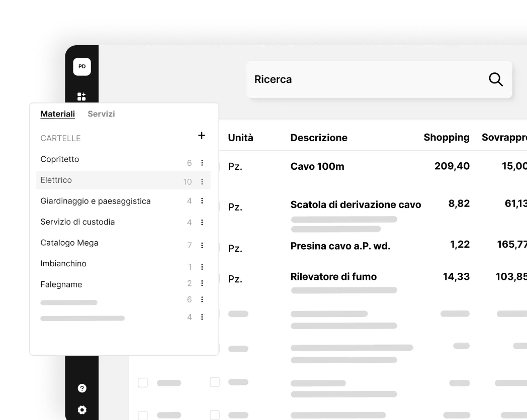The width and height of the screenshot is (527, 420).
Task: Click the PD profile avatar
Action: coord(82,66)
